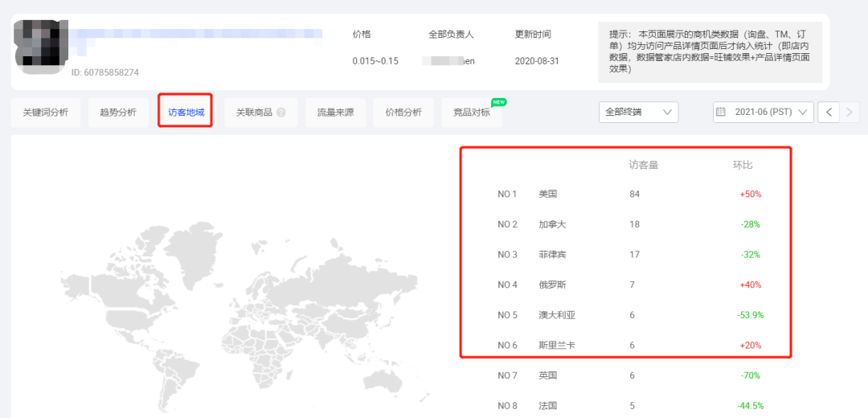868x418 pixels.
Task: Click the 提示 notice box
Action: [x=710, y=52]
